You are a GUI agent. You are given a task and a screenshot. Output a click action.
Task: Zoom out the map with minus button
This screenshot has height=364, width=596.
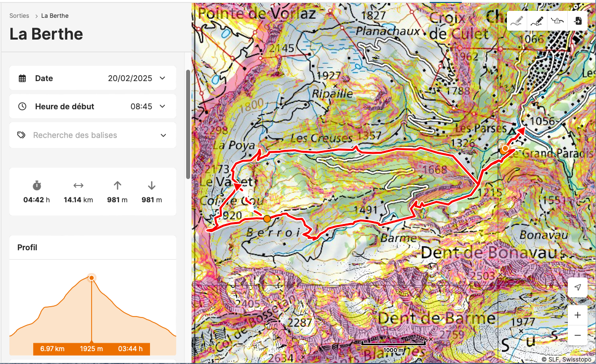[578, 335]
